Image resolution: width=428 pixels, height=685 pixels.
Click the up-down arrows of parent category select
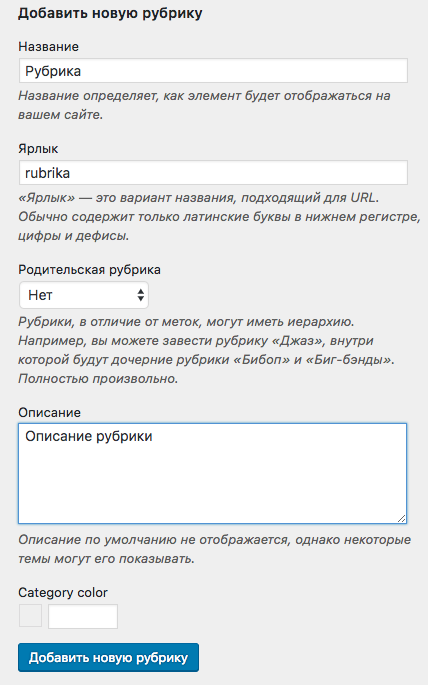(x=140, y=295)
